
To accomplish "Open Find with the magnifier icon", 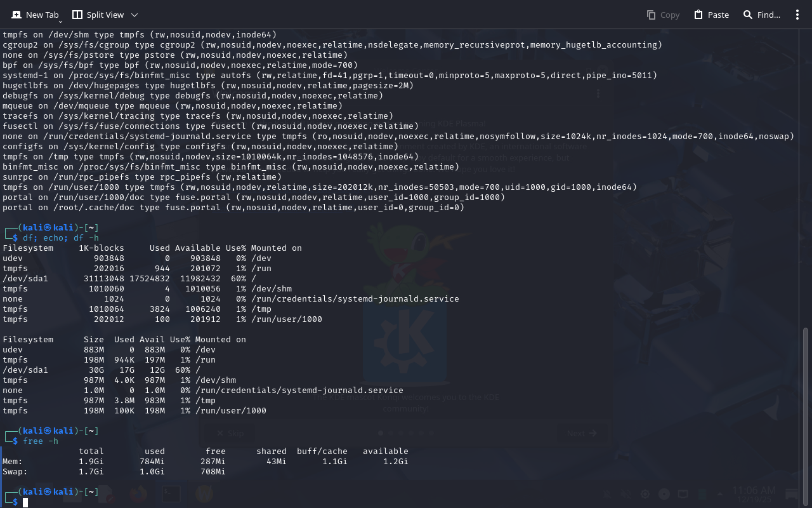I will (748, 15).
